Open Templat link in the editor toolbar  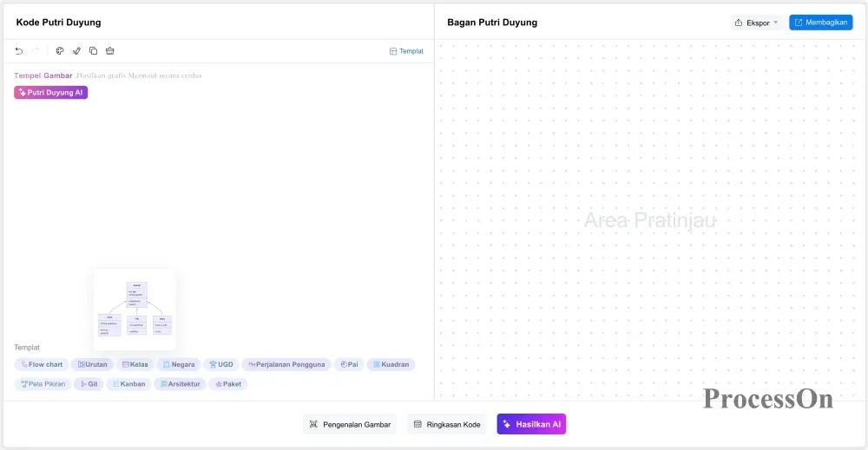click(406, 51)
